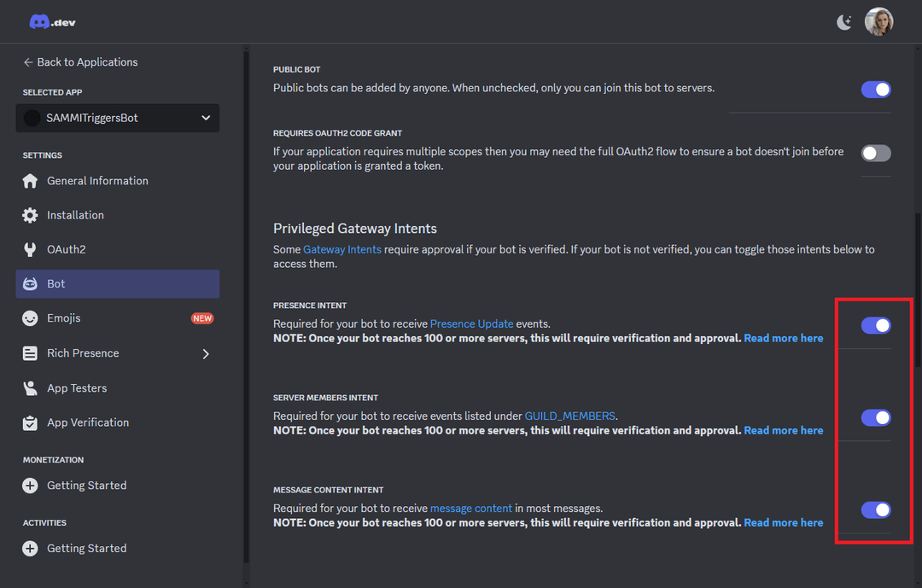Open Getting Started under Activities
Image resolution: width=922 pixels, height=588 pixels.
pos(118,549)
